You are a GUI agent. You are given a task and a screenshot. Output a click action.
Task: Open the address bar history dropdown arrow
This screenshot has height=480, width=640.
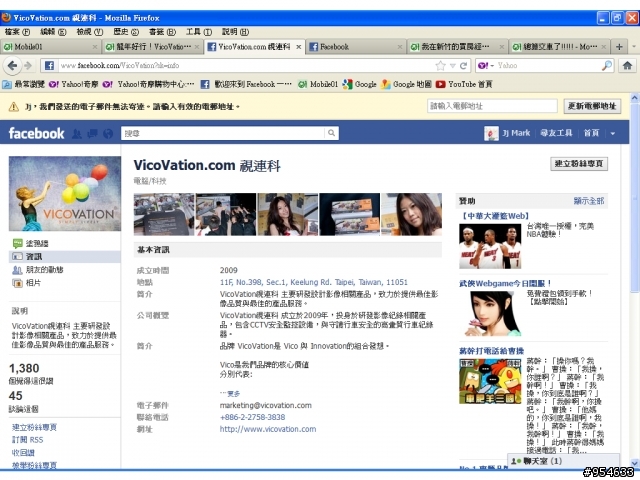click(x=452, y=66)
